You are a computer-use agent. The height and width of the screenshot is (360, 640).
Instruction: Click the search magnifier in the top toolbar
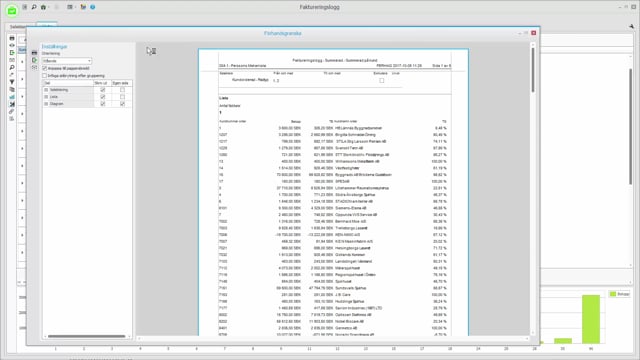[x=34, y=7]
